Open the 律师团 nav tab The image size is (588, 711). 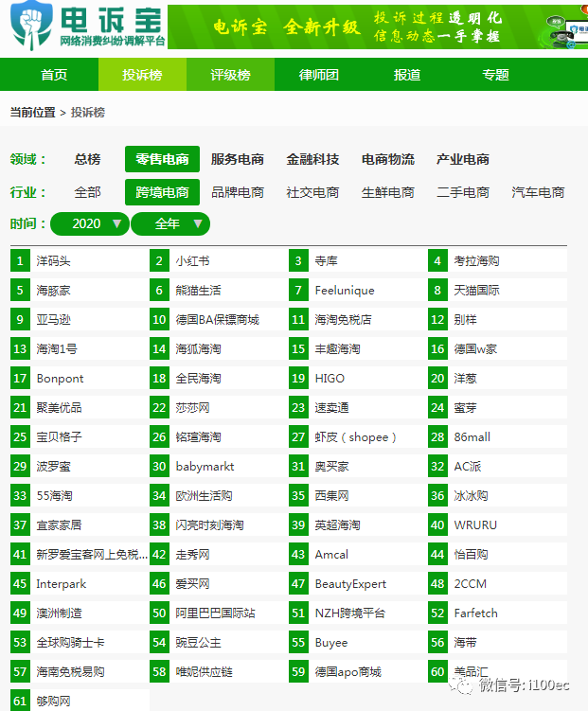pos(319,75)
